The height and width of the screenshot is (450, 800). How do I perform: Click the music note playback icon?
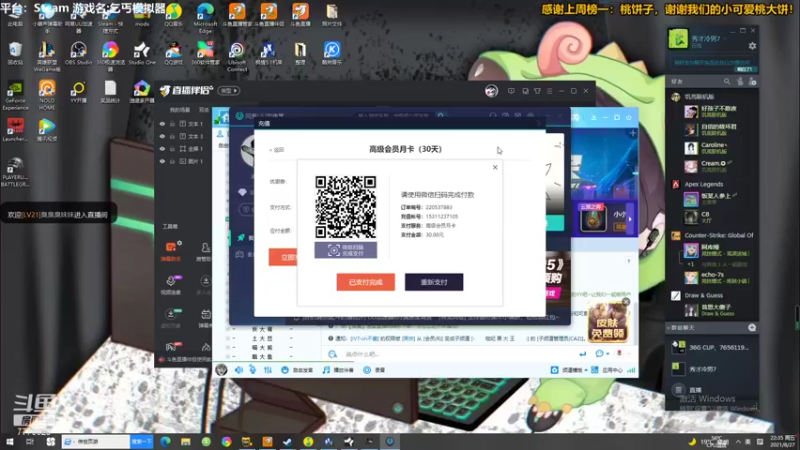[326, 370]
